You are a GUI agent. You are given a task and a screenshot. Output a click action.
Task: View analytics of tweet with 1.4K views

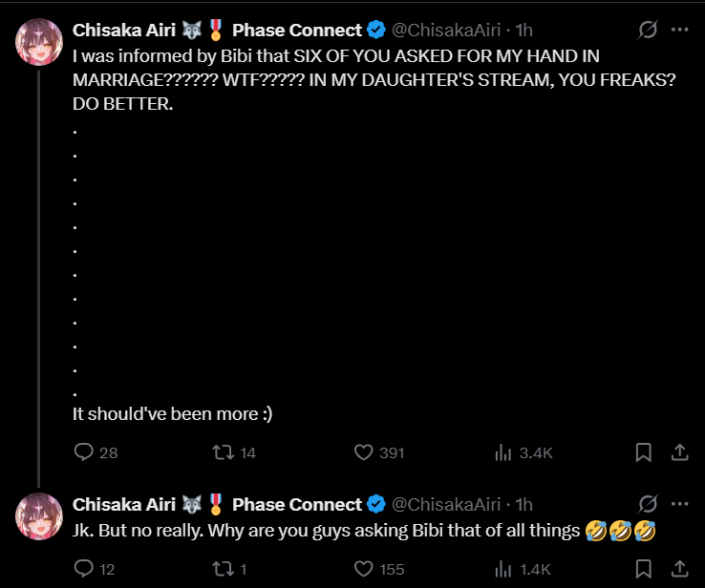click(503, 569)
